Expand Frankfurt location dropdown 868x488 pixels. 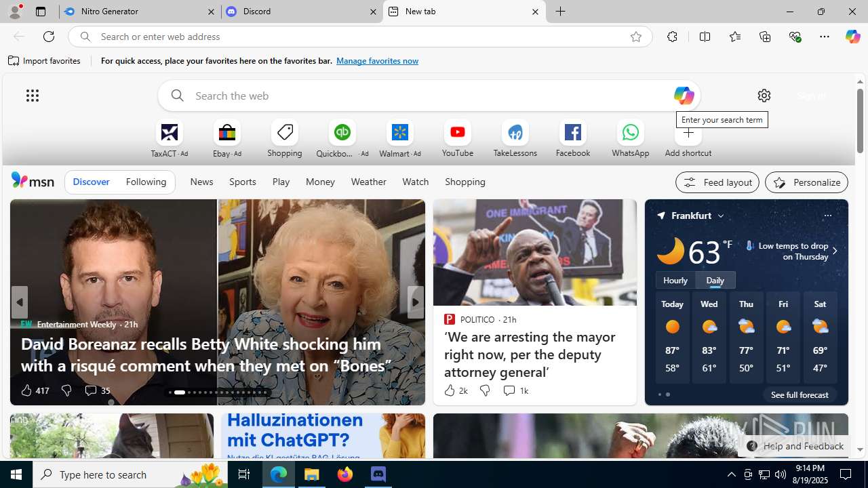click(721, 216)
